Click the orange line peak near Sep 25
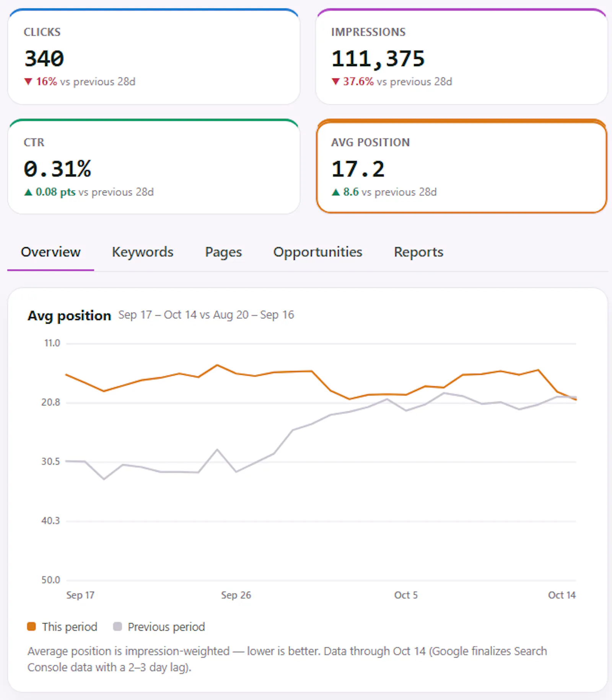The width and height of the screenshot is (612, 700). (x=217, y=365)
